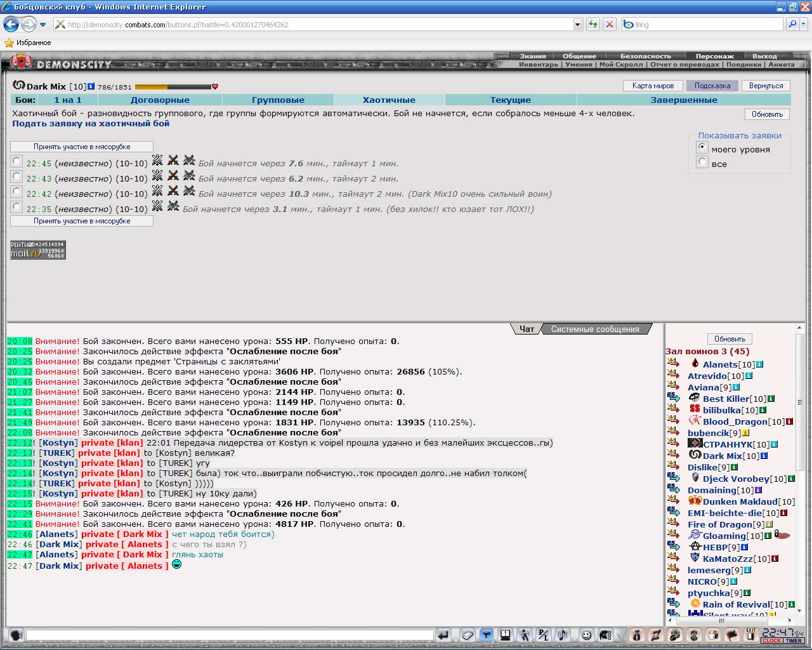
Task: Click Обновить button above warriors list
Action: pos(730,339)
